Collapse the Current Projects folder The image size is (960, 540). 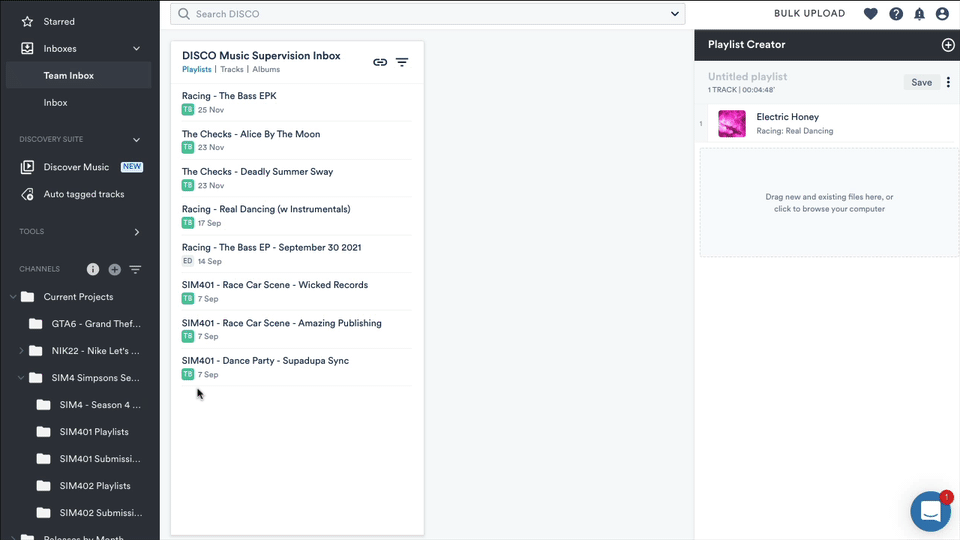click(x=13, y=297)
